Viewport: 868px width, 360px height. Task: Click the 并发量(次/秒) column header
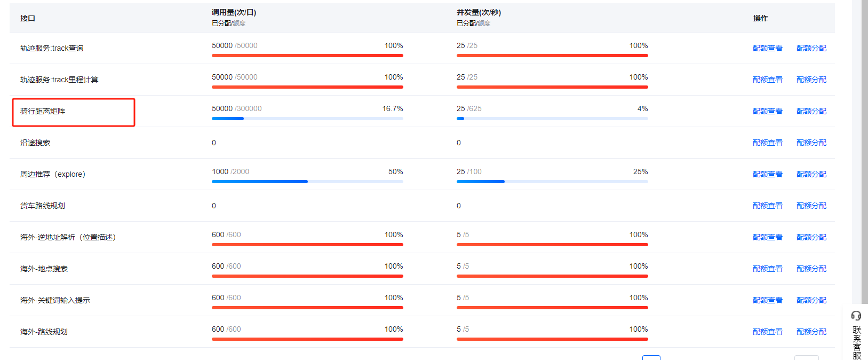pos(479,12)
